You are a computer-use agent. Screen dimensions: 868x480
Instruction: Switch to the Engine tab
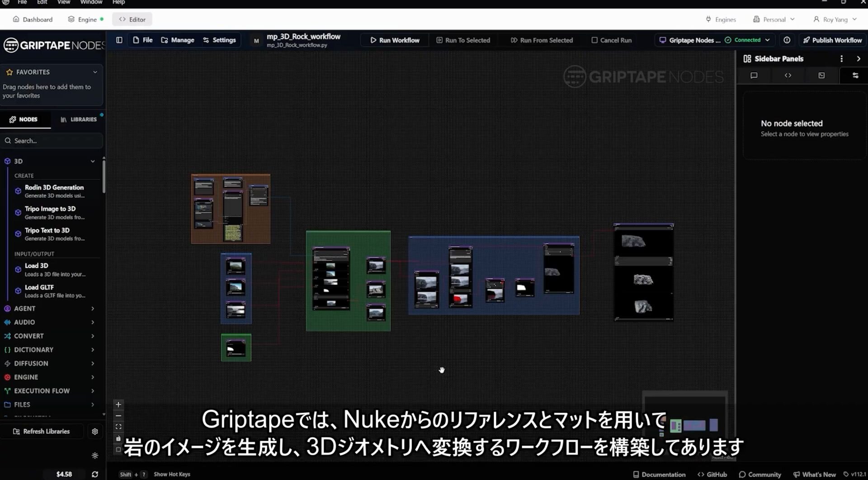[86, 19]
